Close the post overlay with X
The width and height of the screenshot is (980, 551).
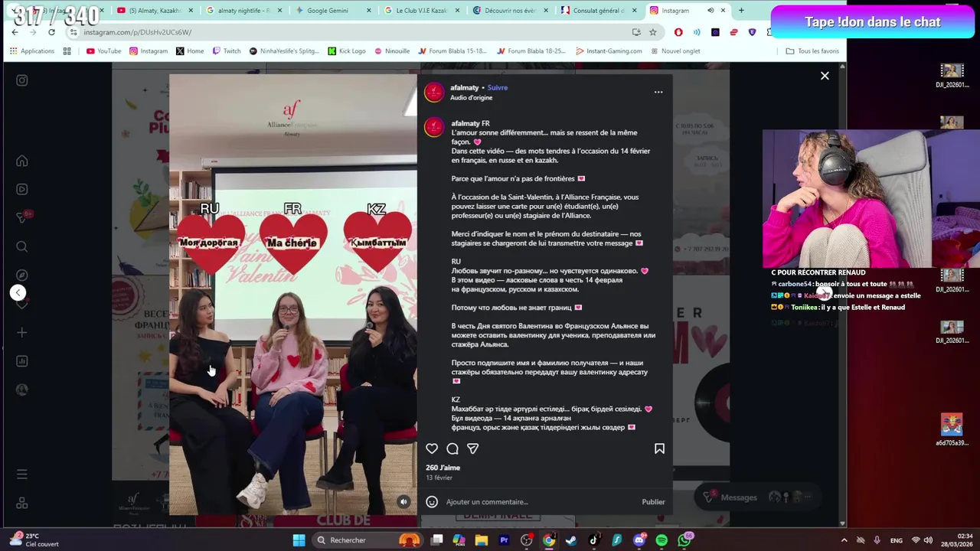click(825, 76)
